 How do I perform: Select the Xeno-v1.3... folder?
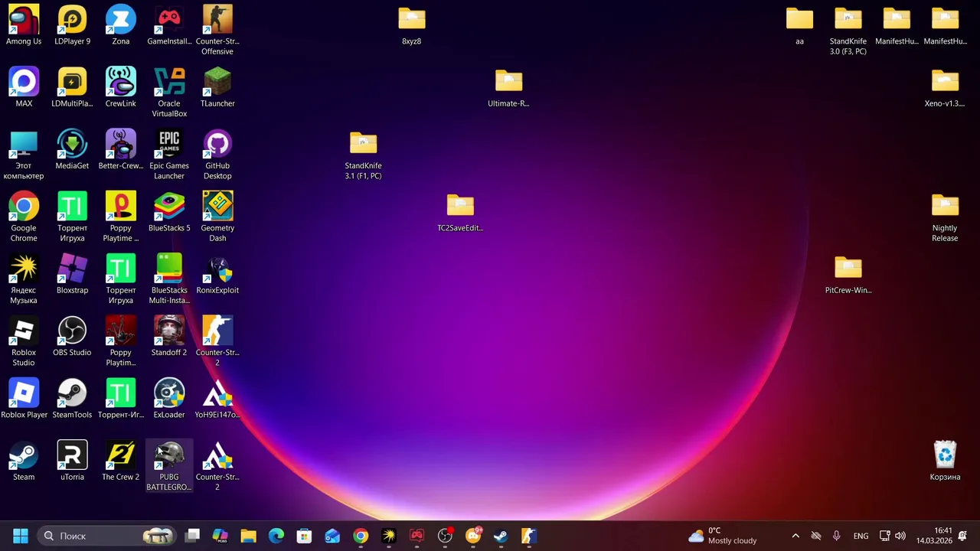[945, 88]
